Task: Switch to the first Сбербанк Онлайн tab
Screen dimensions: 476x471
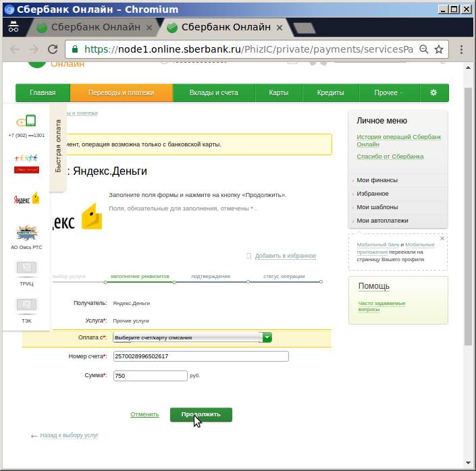Action: (x=95, y=27)
